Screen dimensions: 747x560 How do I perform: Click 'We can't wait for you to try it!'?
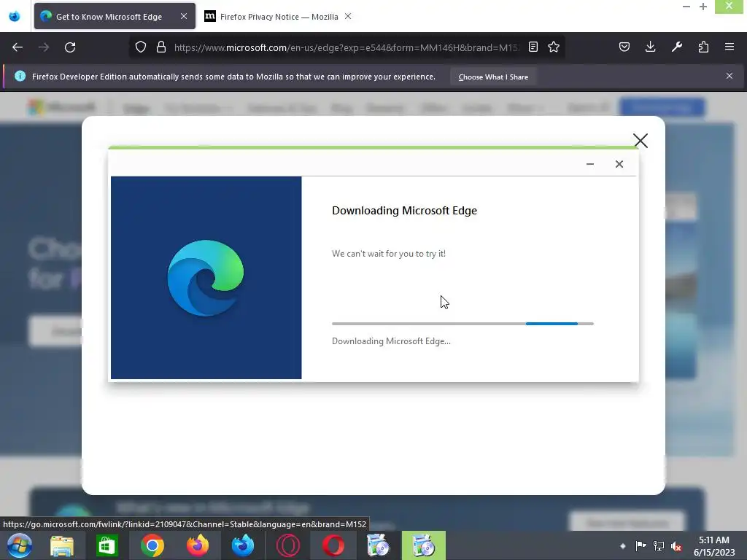pyautogui.click(x=389, y=254)
